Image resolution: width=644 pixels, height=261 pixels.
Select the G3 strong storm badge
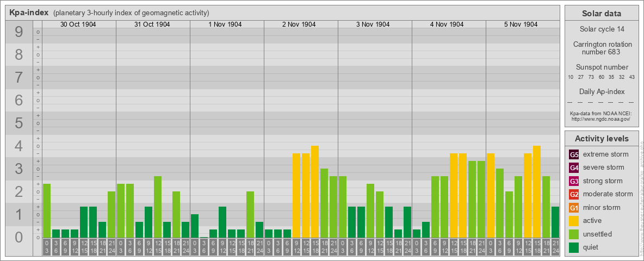[574, 181]
